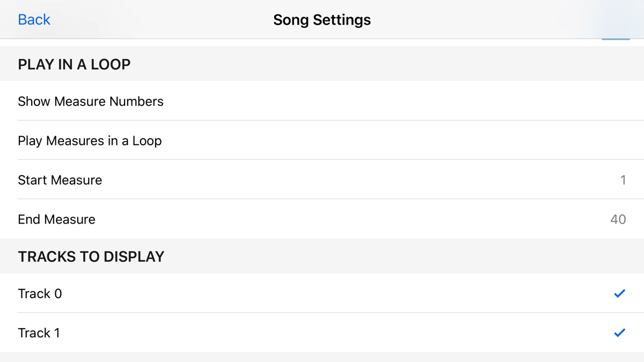Tap the blue checkmark beside Track 0
The image size is (644, 362).
(619, 293)
